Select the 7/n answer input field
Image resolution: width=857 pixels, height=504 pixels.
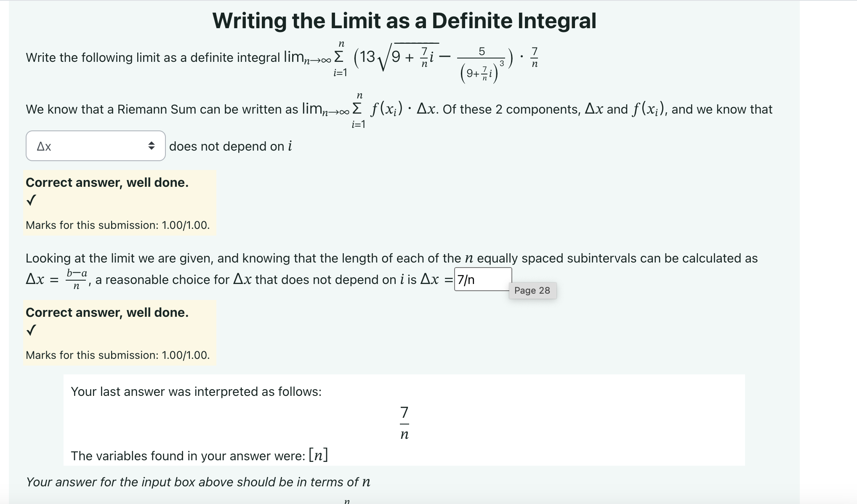[x=483, y=279]
